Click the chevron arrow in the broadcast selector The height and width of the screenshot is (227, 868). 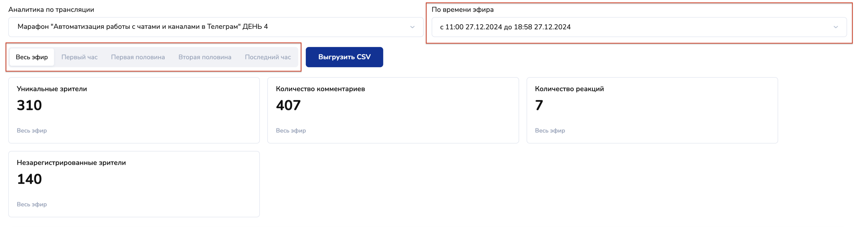pos(412,27)
